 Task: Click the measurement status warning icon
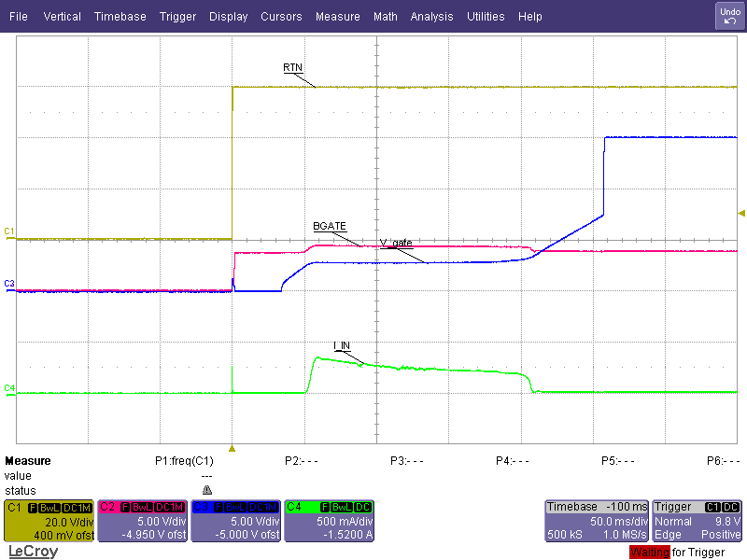click(x=206, y=490)
